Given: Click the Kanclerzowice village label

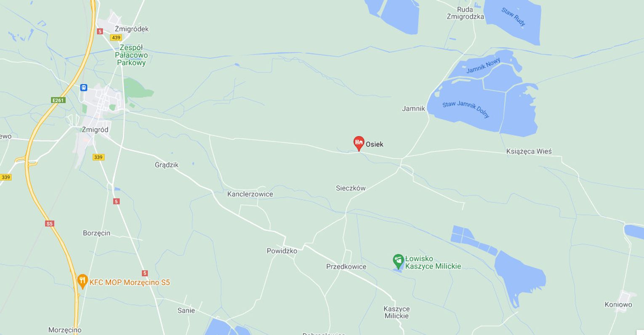Looking at the screenshot, I should pyautogui.click(x=250, y=194).
